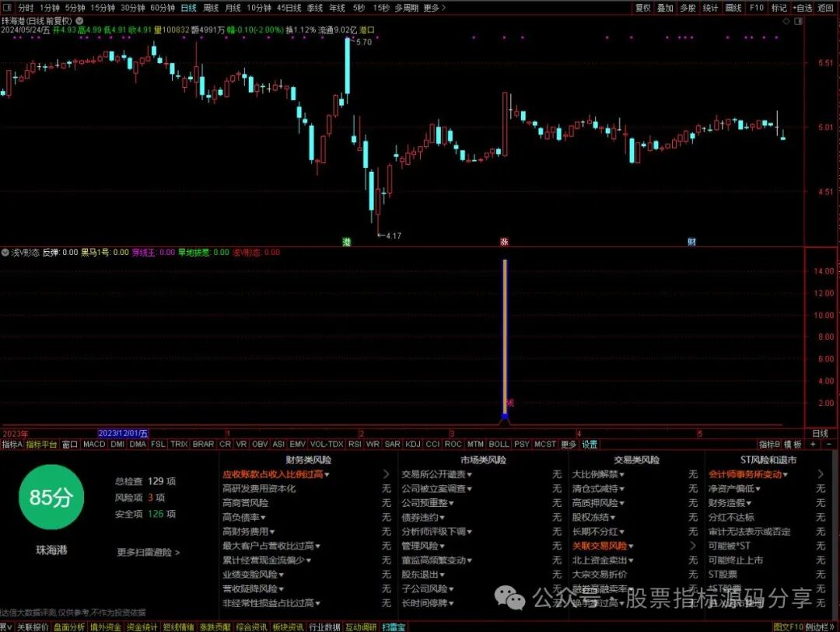Click the diamond icon at chart top-right
Image resolution: width=840 pixels, height=632 pixels.
pos(786,21)
